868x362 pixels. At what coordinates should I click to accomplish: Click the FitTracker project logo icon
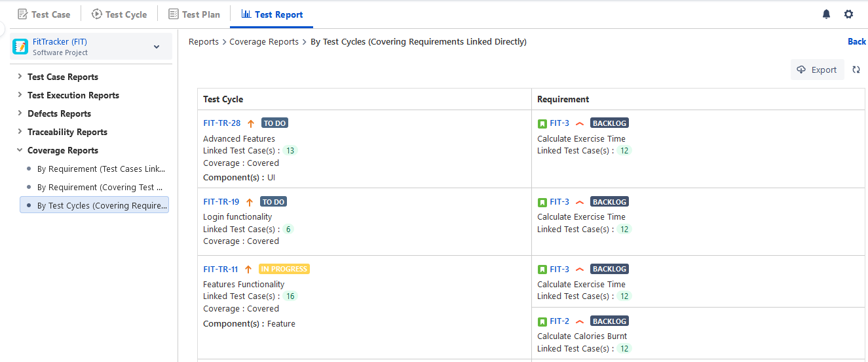click(x=21, y=47)
